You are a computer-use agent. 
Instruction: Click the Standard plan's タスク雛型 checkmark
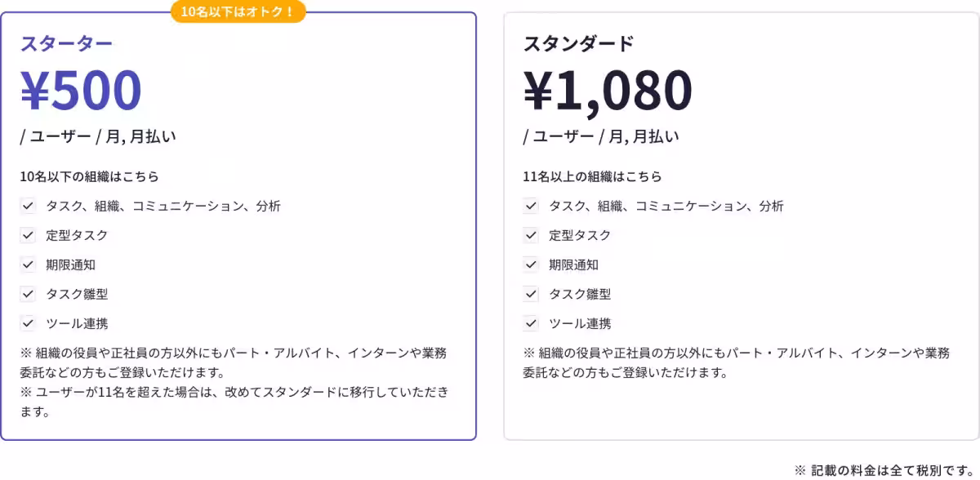click(532, 294)
